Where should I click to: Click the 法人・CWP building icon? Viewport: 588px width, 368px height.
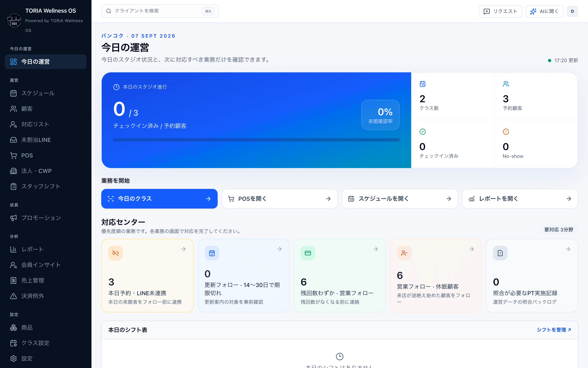coord(13,171)
